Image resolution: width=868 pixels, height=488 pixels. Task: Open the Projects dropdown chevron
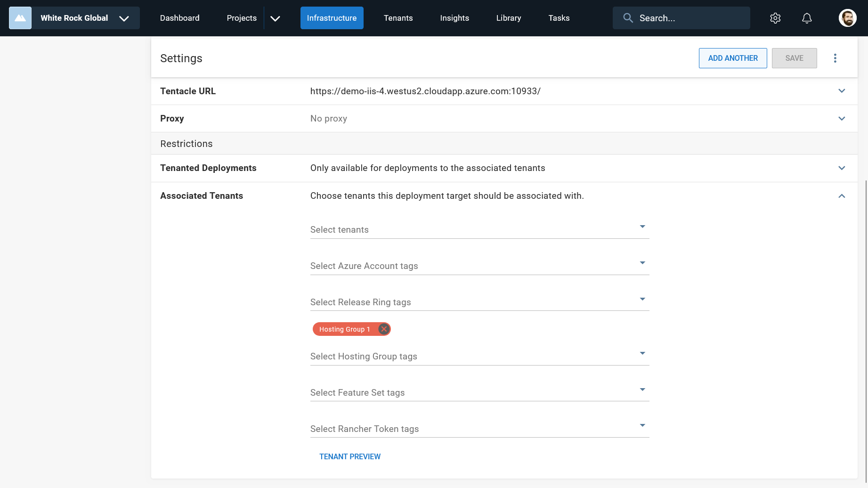click(276, 18)
